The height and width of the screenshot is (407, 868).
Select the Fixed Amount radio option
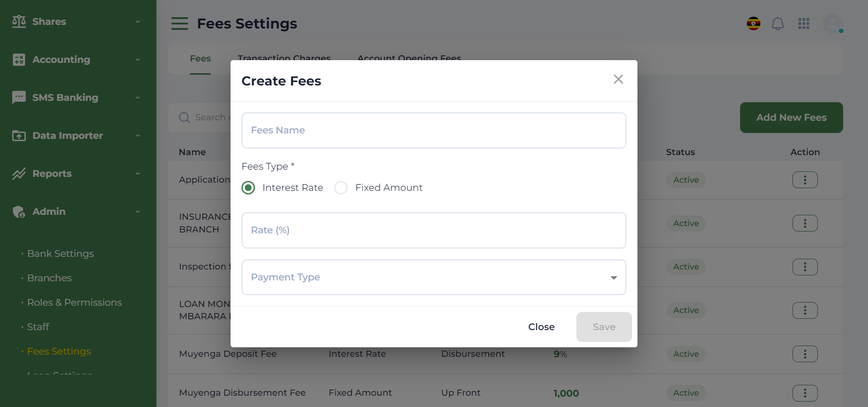[341, 188]
